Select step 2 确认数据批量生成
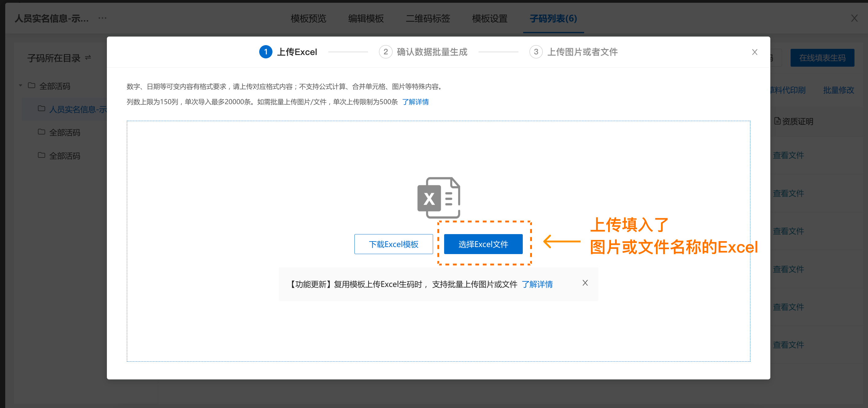The height and width of the screenshot is (408, 868). (x=423, y=52)
